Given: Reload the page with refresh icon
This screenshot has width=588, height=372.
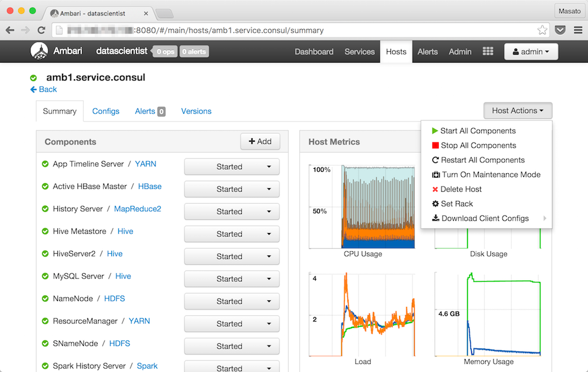Looking at the screenshot, I should pos(41,30).
